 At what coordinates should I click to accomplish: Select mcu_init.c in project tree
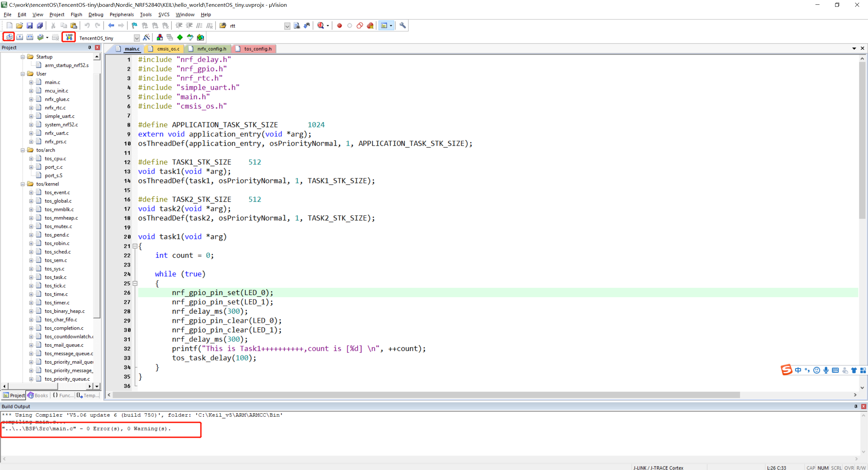pyautogui.click(x=56, y=91)
